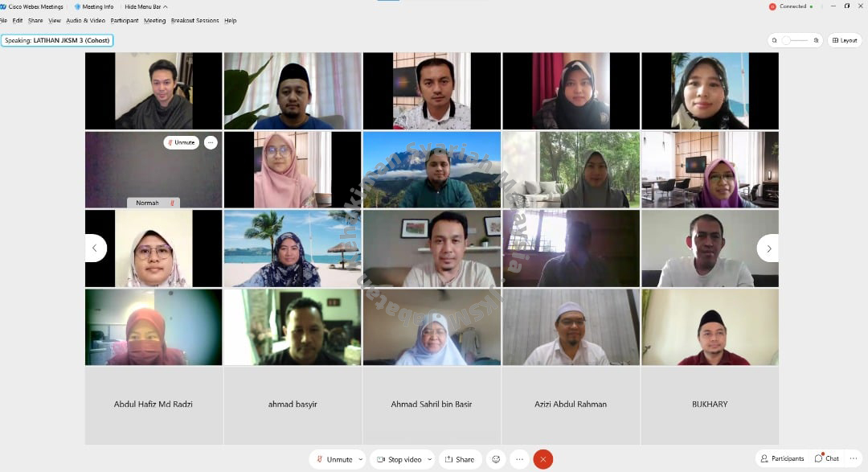The image size is (868, 472).
Task: Click Meeting Info in the title bar
Action: click(93, 6)
